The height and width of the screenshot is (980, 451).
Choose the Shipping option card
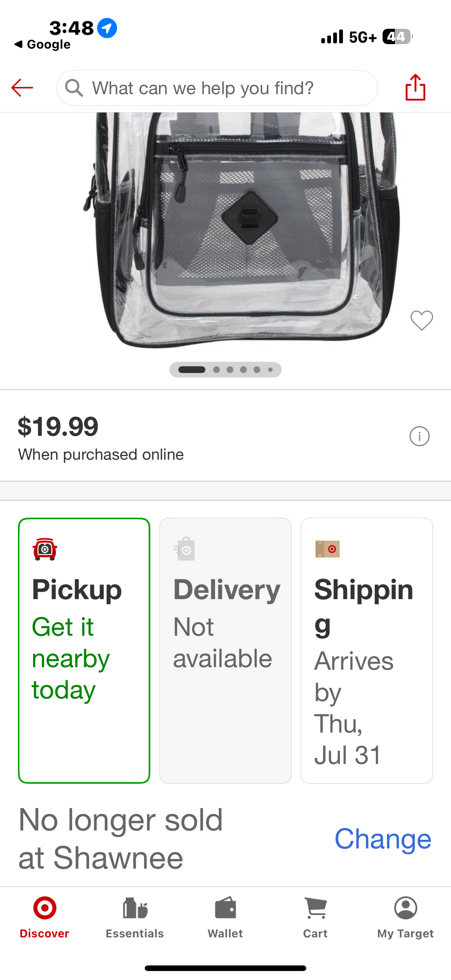[x=366, y=651]
